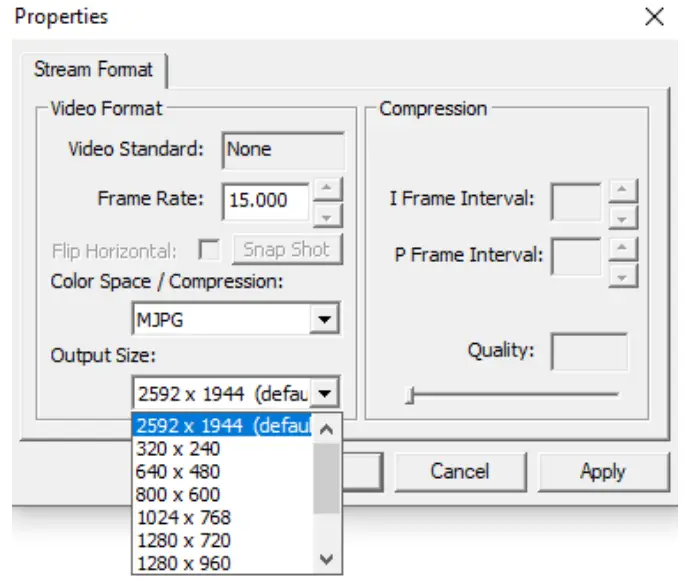The width and height of the screenshot is (685, 587).
Task: Decrease the Frame Rate with down arrow
Action: 328,213
